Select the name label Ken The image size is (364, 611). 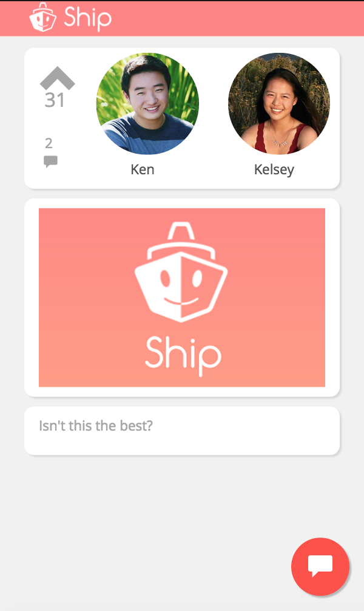[143, 169]
